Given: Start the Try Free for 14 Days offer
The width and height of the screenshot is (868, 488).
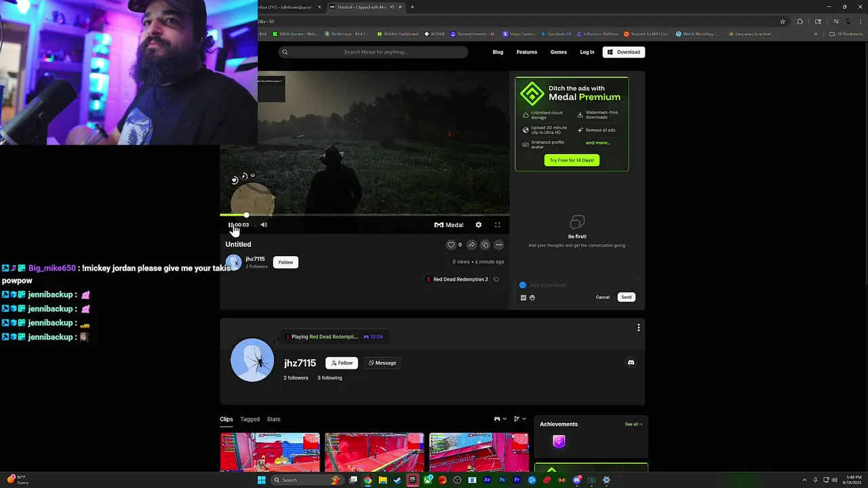Looking at the screenshot, I should coord(572,160).
